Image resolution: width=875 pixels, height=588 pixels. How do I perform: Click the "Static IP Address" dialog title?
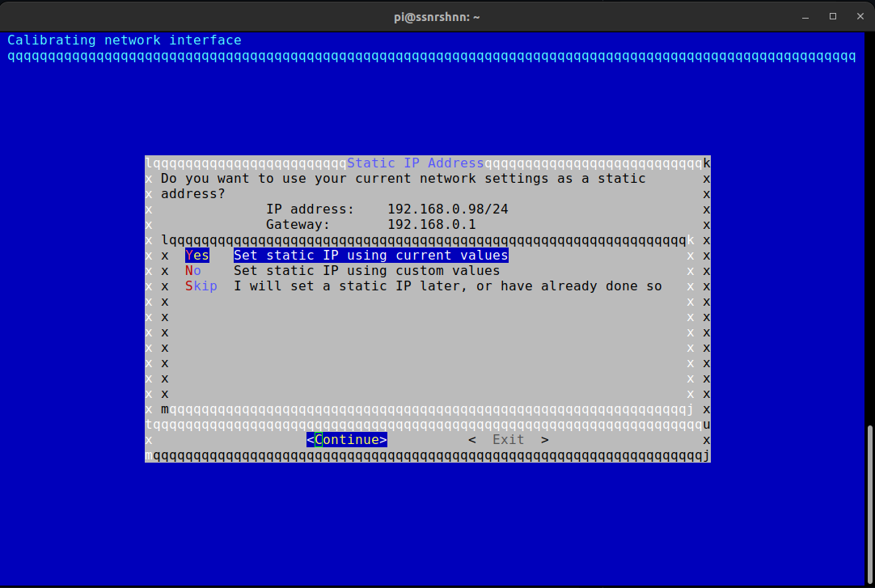[x=415, y=163]
